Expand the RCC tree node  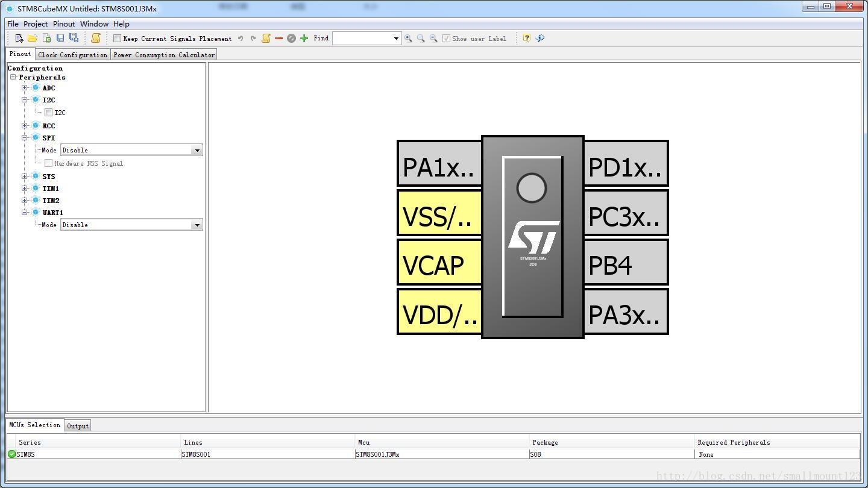pos(25,125)
